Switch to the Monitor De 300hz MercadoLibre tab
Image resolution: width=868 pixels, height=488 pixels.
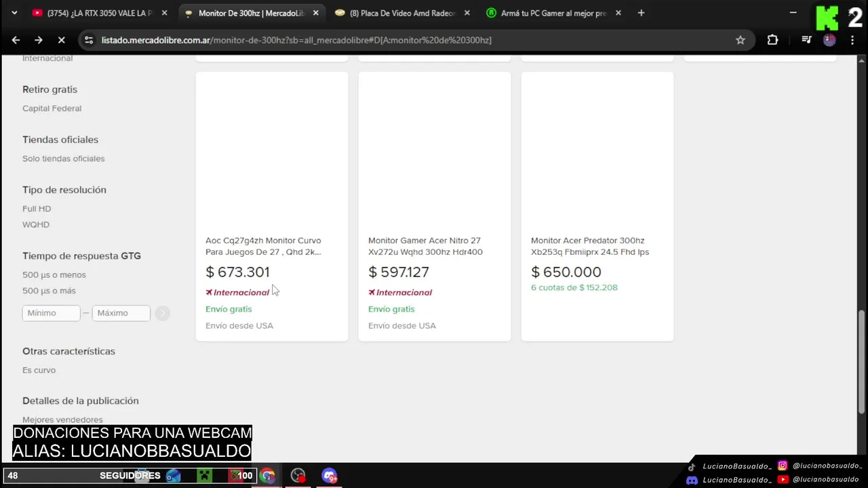point(252,13)
